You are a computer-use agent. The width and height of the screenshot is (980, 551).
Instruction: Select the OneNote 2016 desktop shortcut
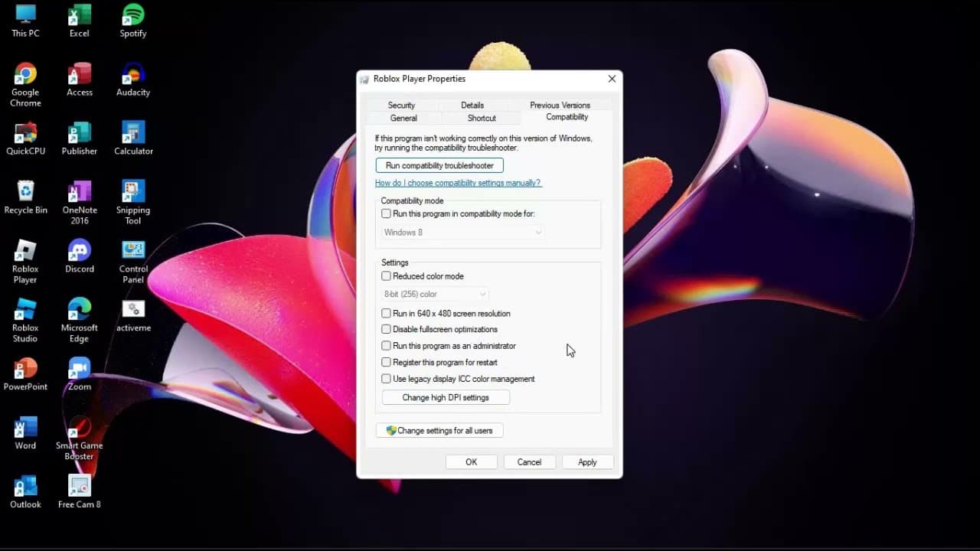click(x=80, y=203)
